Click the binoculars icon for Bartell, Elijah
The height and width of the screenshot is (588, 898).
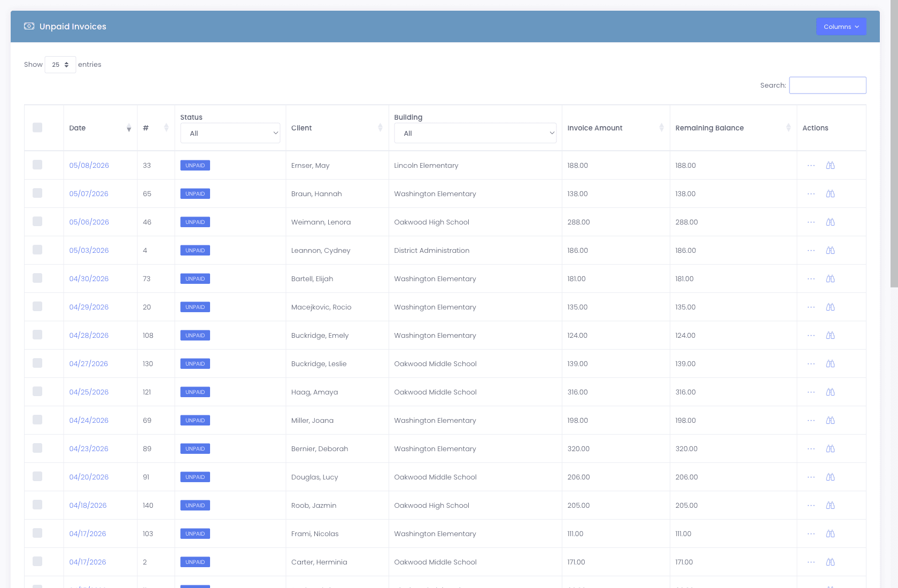(x=830, y=279)
